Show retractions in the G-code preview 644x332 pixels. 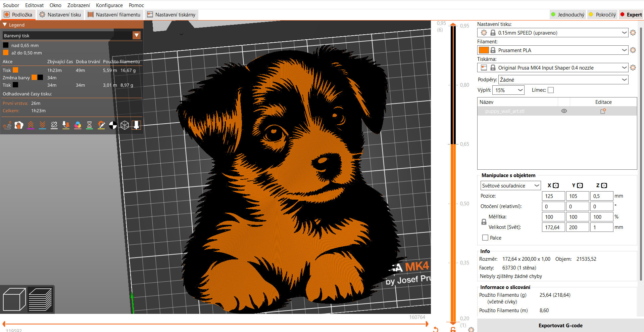[31, 125]
